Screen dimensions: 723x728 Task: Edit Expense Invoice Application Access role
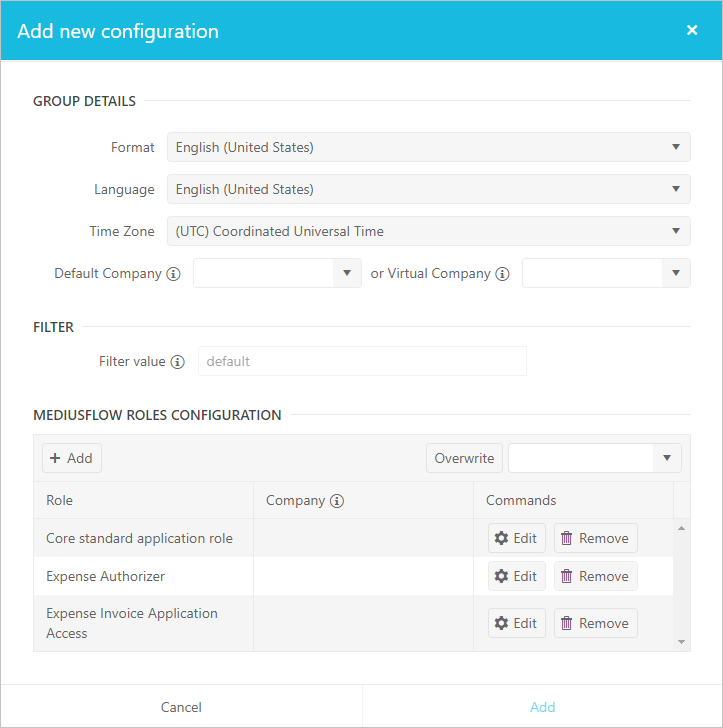516,623
